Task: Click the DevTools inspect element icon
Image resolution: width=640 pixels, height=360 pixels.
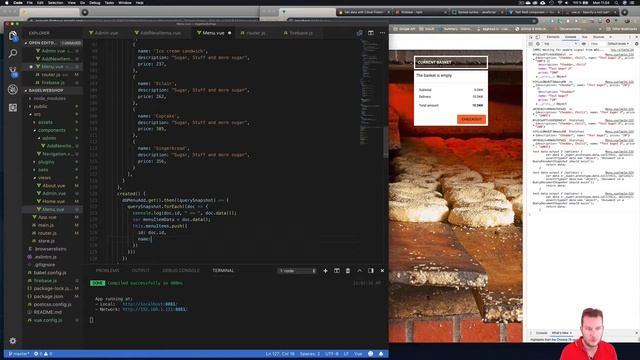Action: (x=531, y=37)
